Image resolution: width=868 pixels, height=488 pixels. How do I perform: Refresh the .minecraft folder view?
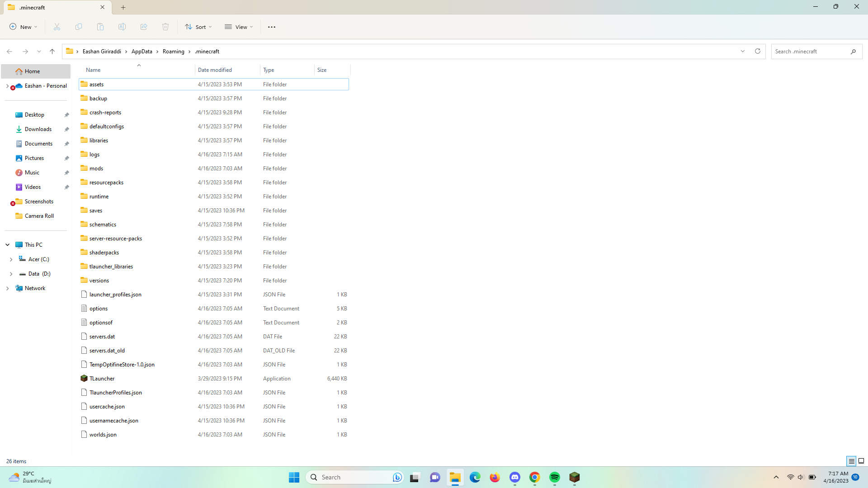tap(758, 52)
